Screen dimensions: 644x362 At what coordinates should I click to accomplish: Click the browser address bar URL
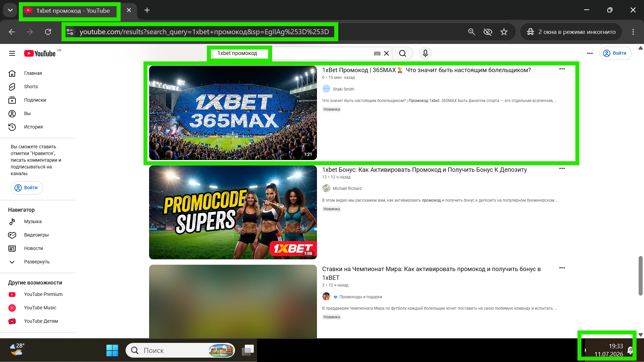click(204, 32)
